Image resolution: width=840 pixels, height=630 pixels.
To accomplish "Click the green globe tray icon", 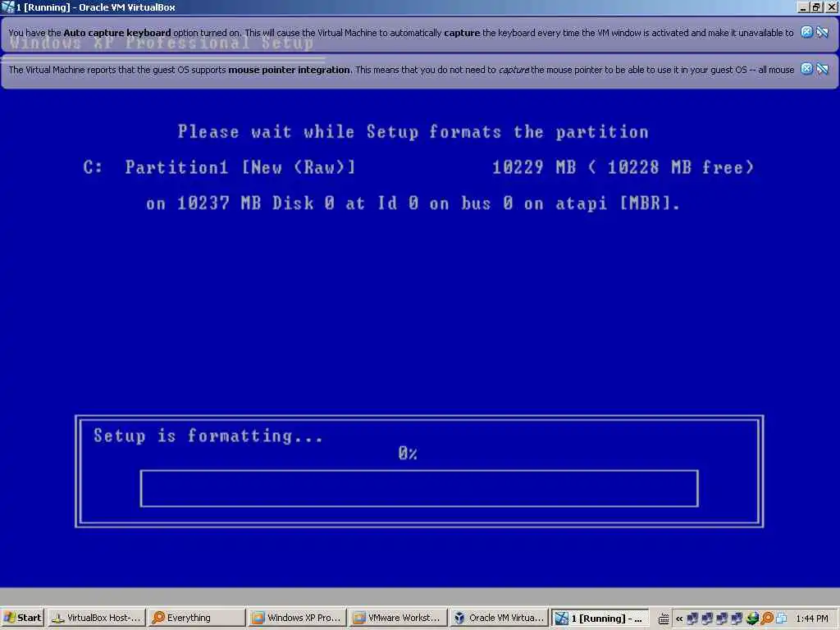I will tap(752, 619).
